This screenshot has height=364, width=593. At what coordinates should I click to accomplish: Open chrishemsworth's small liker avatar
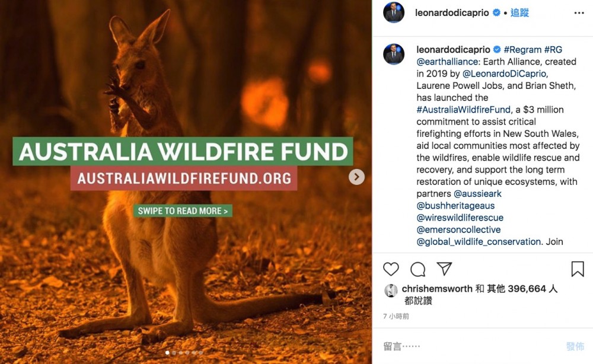coord(391,290)
